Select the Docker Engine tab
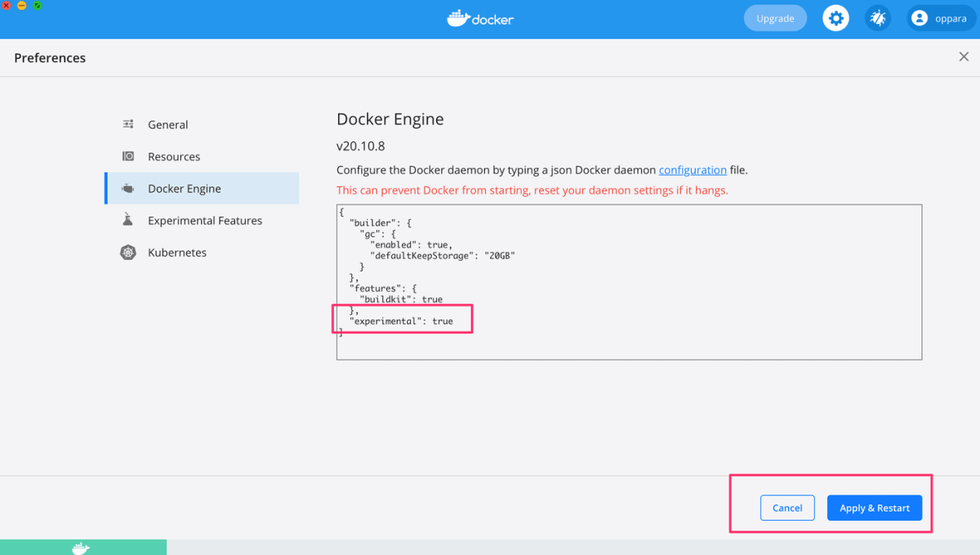 202,188
